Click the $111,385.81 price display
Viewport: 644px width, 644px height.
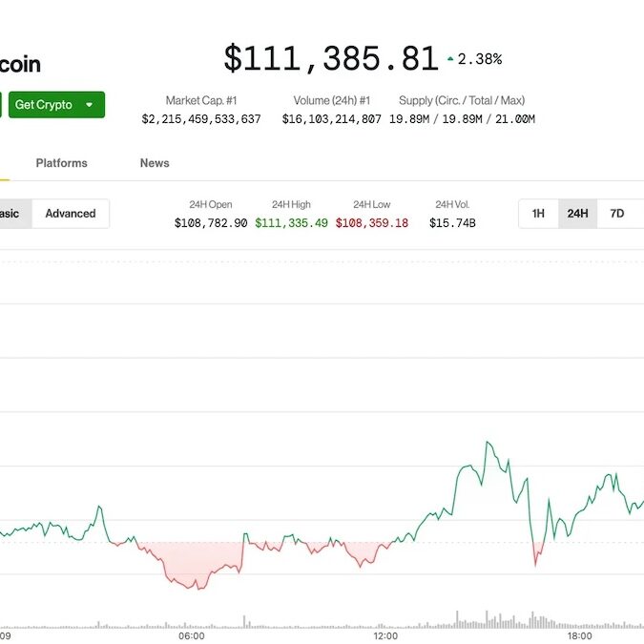[331, 59]
